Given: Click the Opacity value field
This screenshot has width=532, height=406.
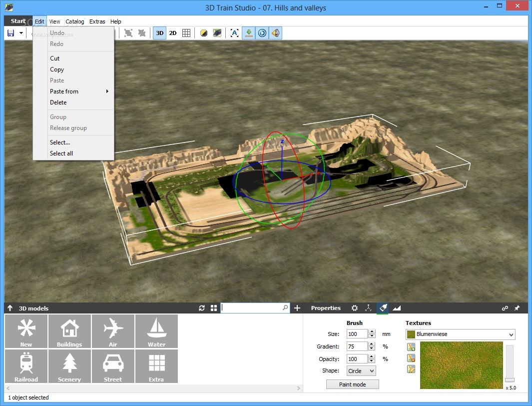Looking at the screenshot, I should pyautogui.click(x=357, y=359).
